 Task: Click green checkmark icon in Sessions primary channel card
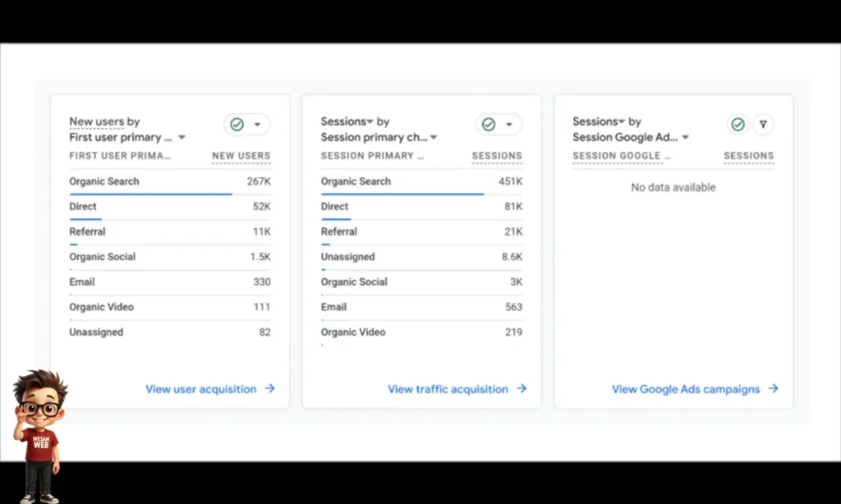489,124
